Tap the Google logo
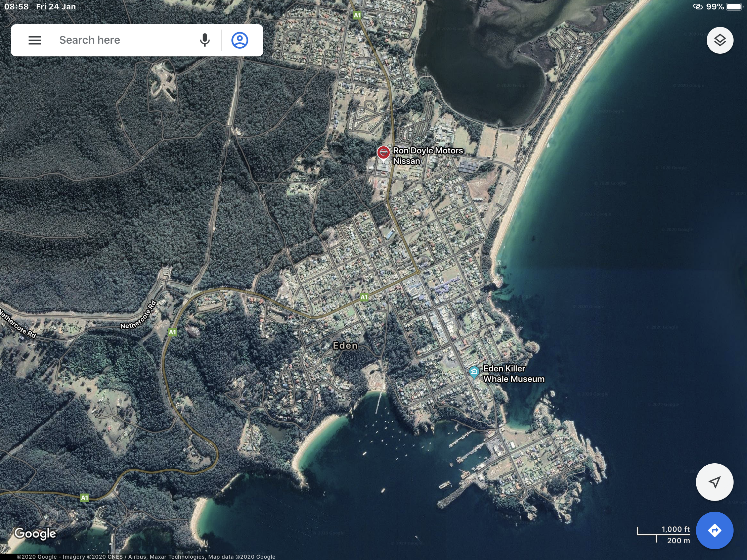 [35, 534]
